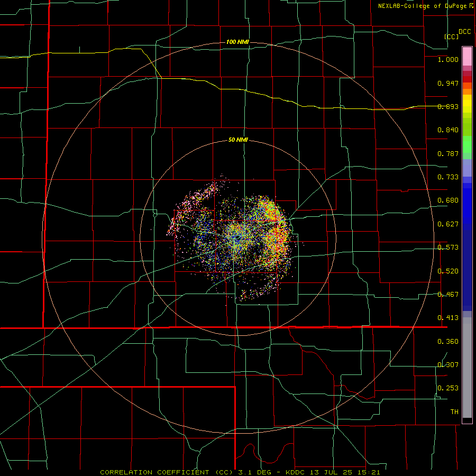
Task: Click the 1.000 value on the color scale
Action: (x=448, y=59)
